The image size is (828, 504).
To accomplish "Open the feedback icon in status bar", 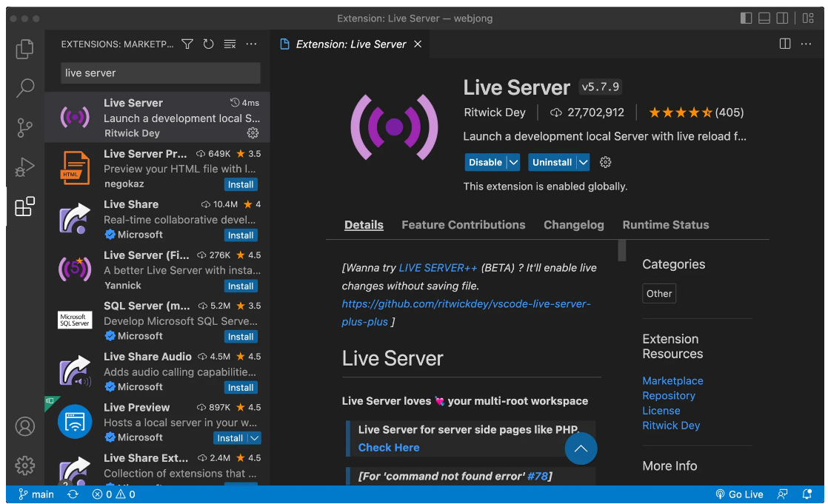I will click(783, 494).
